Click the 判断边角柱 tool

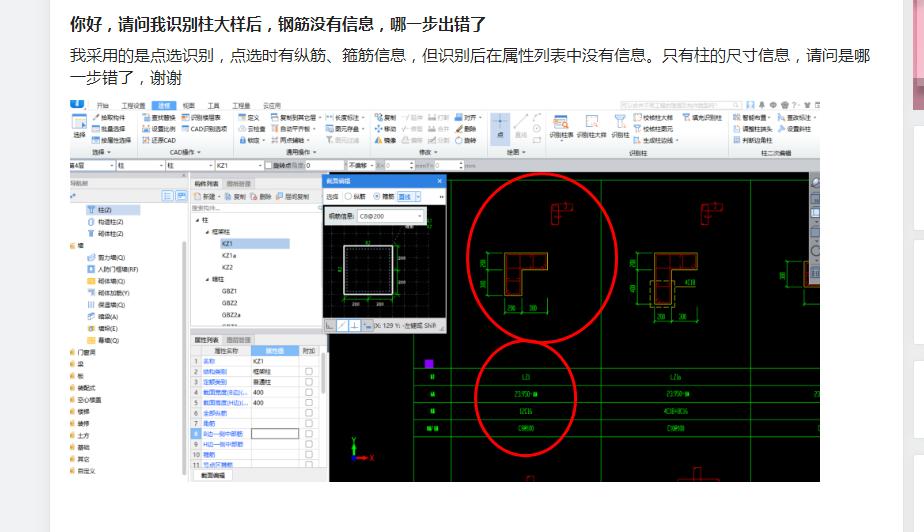753,140
